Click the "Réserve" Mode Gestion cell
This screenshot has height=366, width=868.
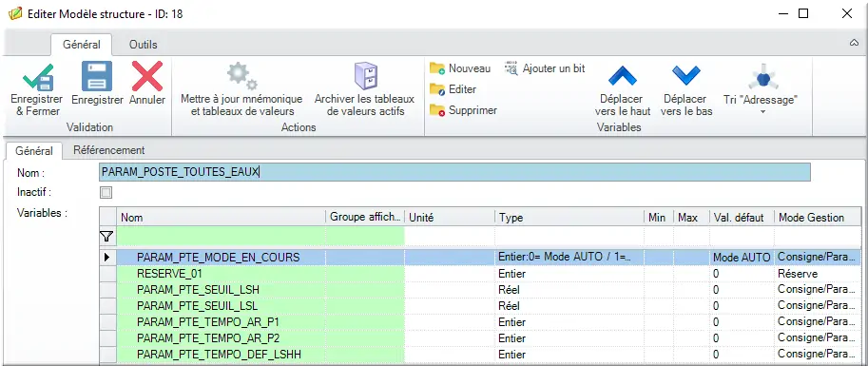tap(818, 274)
